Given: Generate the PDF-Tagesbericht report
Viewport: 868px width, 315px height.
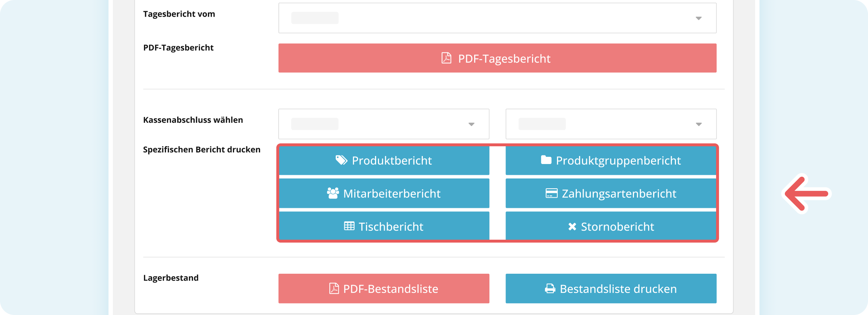Looking at the screenshot, I should pos(497,58).
